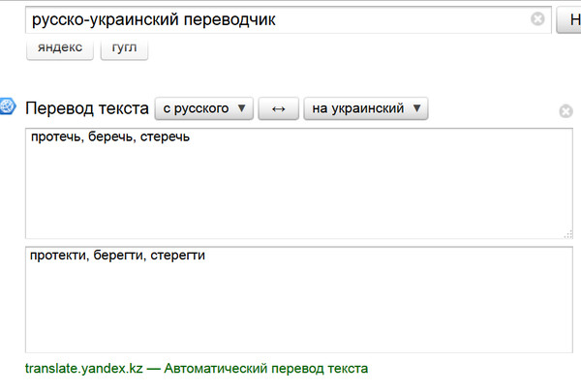
Task: Clear the search query with the X icon
Action: [537, 19]
